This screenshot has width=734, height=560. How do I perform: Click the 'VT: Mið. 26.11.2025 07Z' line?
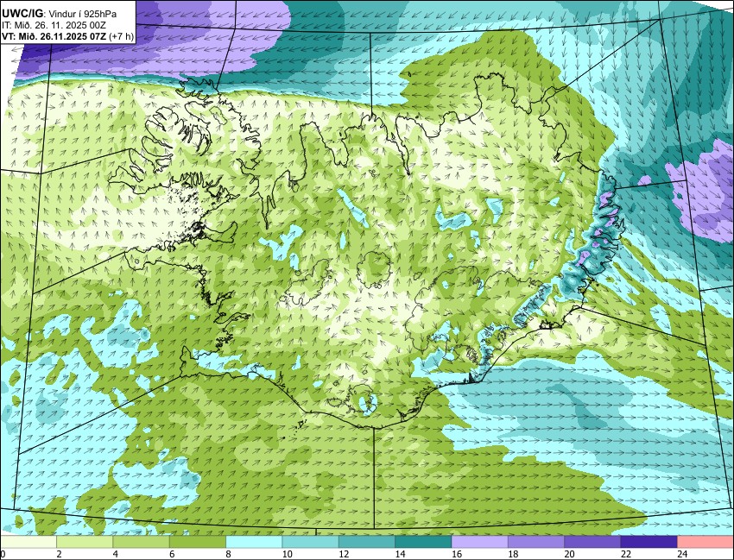tap(54, 36)
